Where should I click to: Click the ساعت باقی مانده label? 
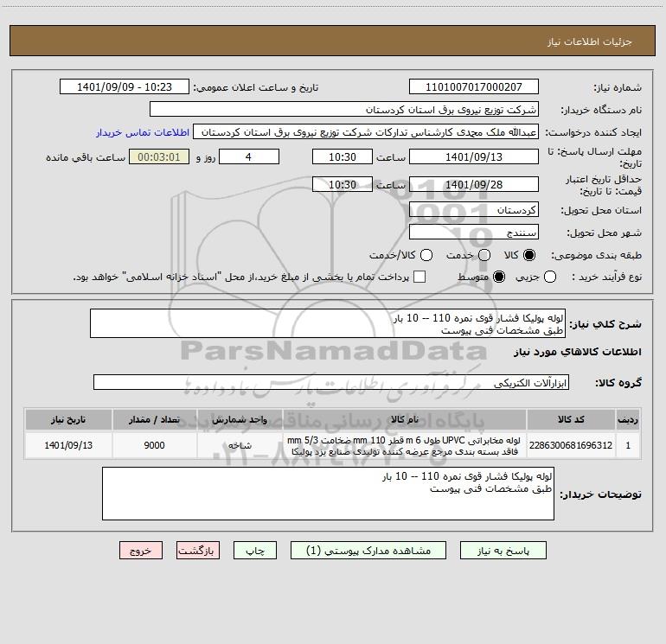(x=86, y=157)
